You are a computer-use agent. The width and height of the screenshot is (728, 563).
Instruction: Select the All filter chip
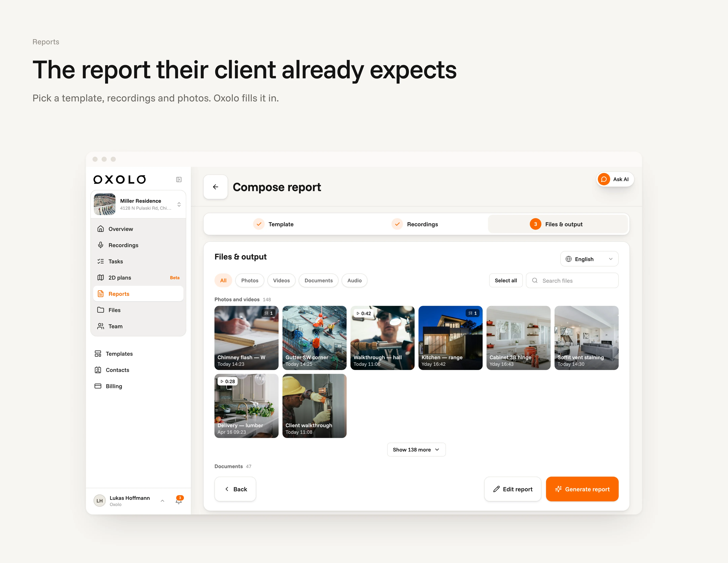(223, 280)
